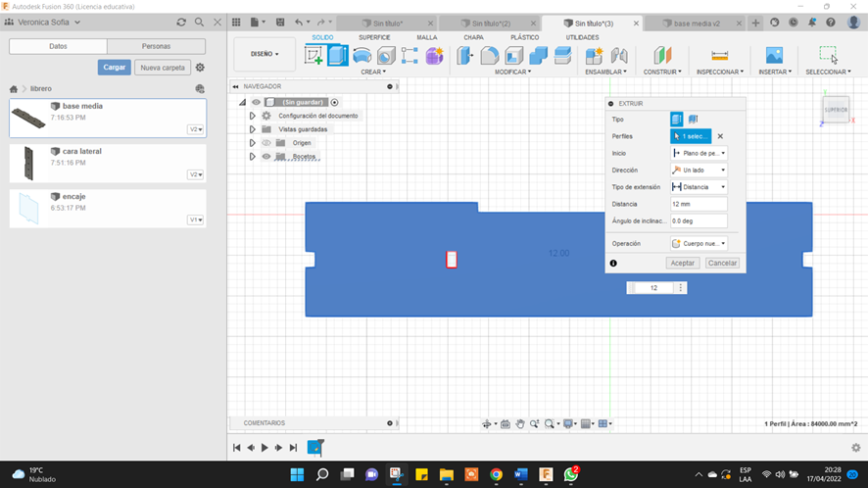868x488 pixels.
Task: Select the Shell tool
Action: click(513, 56)
